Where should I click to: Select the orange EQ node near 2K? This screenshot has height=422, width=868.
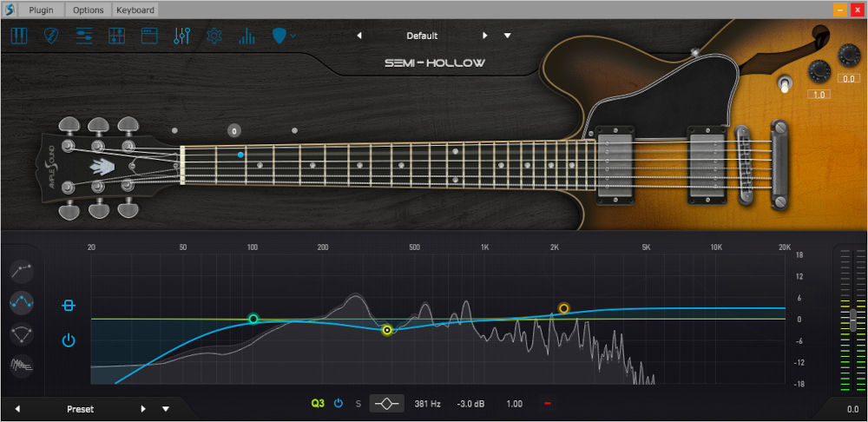(x=563, y=308)
